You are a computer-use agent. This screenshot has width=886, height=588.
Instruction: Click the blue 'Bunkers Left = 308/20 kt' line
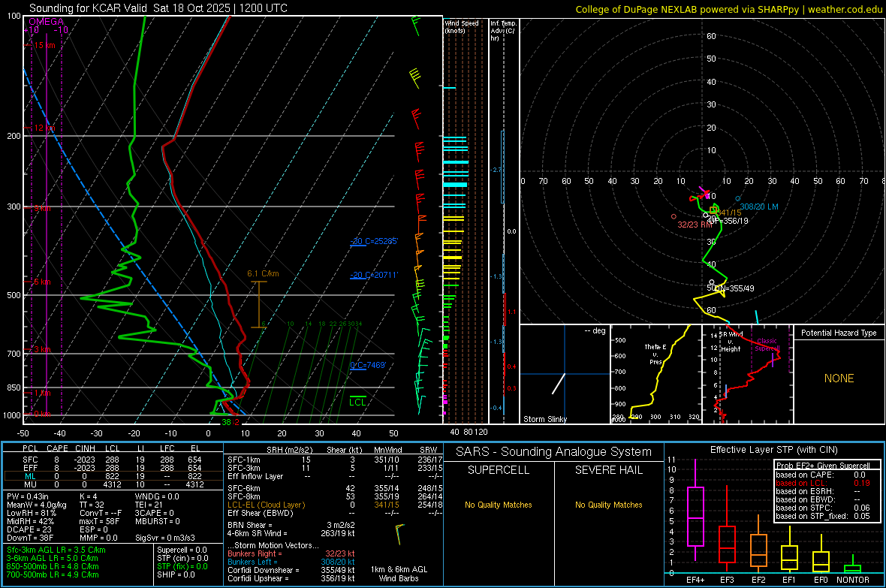coord(291,562)
